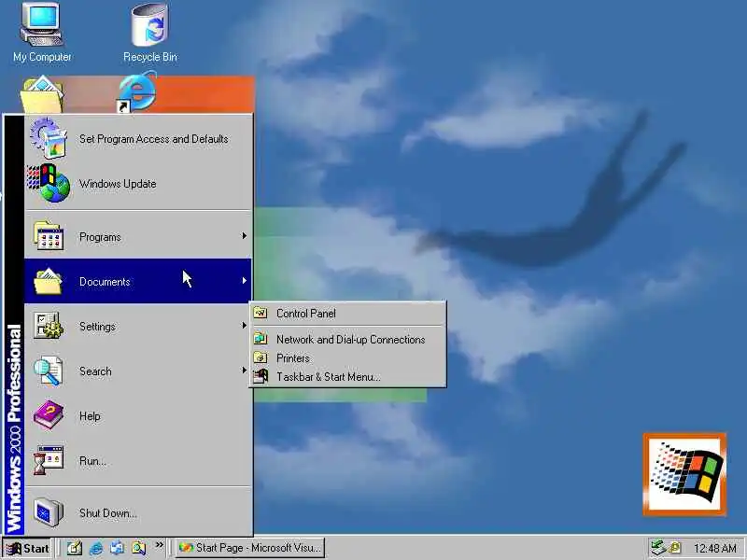
Task: Click the Taskbar & Start Menu icon
Action: pos(261,377)
